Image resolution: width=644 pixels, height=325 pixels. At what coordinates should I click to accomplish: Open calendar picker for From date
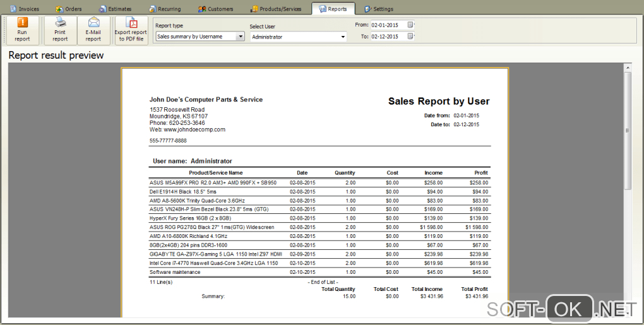pyautogui.click(x=411, y=25)
